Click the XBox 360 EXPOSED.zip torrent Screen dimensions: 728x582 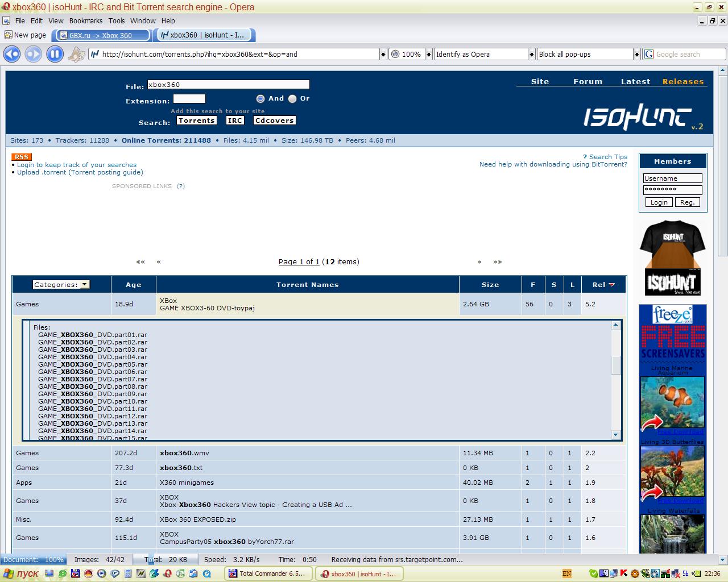pyautogui.click(x=198, y=519)
